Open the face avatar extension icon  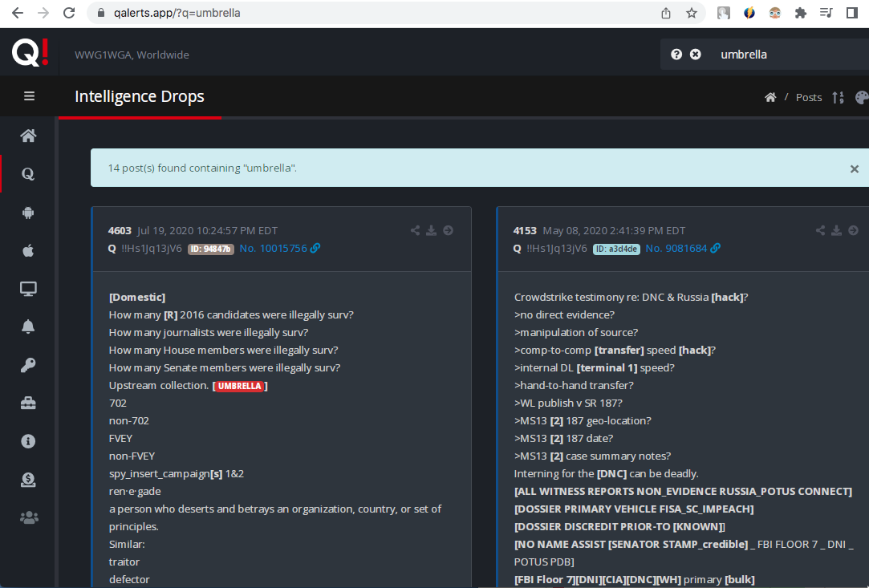[x=775, y=13]
